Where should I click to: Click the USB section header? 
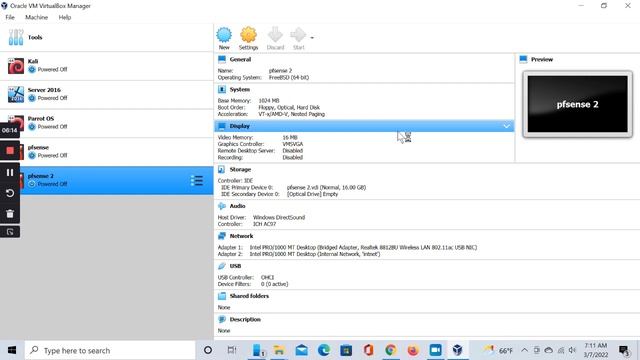coord(235,266)
